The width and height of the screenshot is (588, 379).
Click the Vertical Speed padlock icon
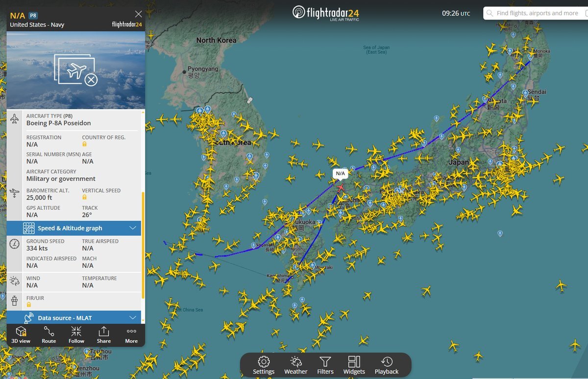(84, 197)
